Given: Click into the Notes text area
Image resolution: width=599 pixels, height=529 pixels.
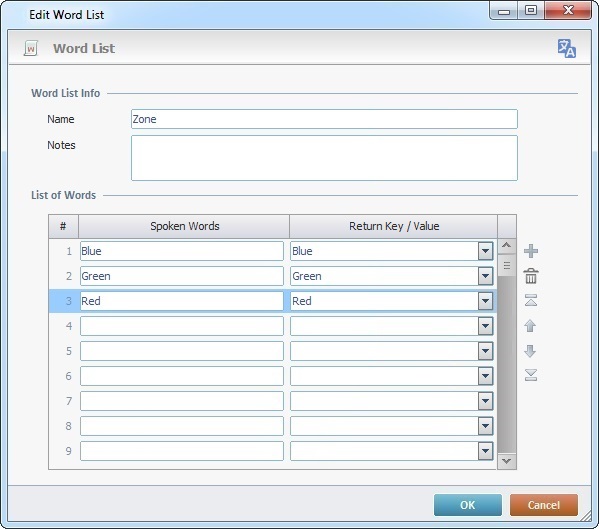Looking at the screenshot, I should tap(324, 158).
